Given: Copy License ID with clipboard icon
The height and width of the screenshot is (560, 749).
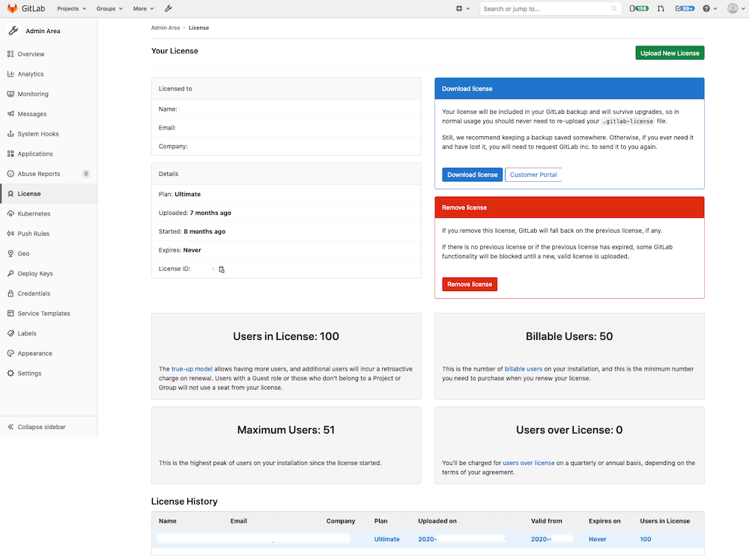Looking at the screenshot, I should (x=222, y=270).
